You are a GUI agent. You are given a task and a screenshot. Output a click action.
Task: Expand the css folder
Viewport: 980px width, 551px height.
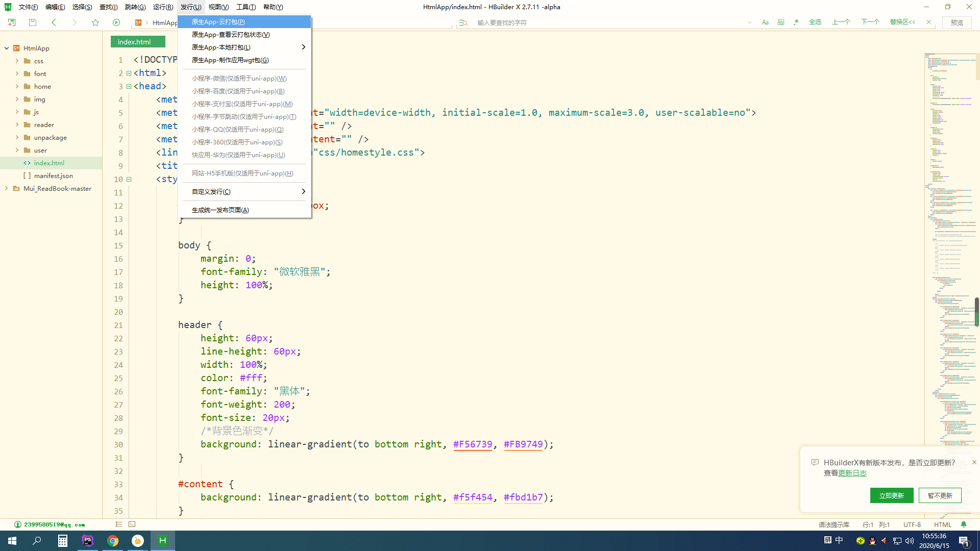(x=17, y=61)
